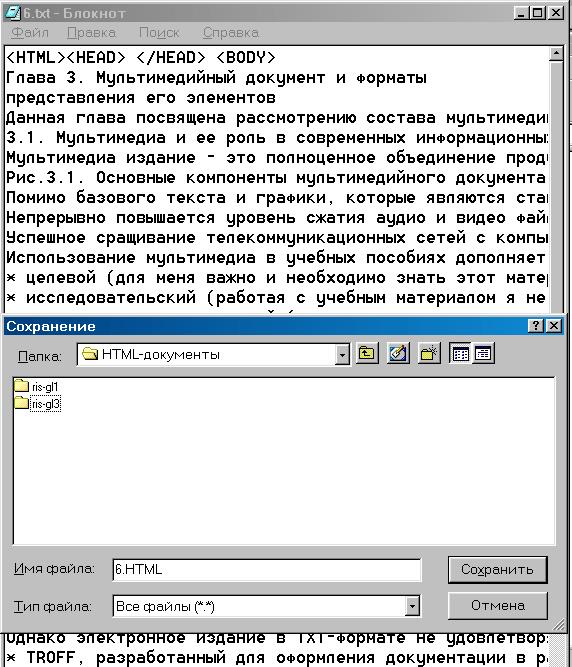Switch to Details view icon

point(483,353)
